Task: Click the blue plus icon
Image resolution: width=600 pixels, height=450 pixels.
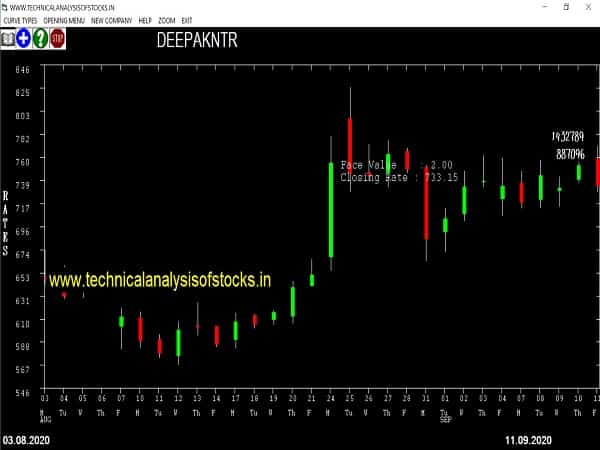Action: point(23,39)
